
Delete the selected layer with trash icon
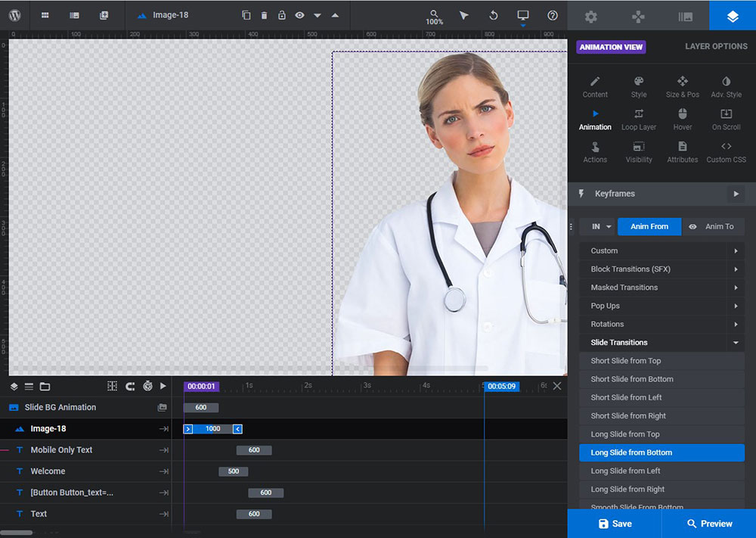[264, 15]
